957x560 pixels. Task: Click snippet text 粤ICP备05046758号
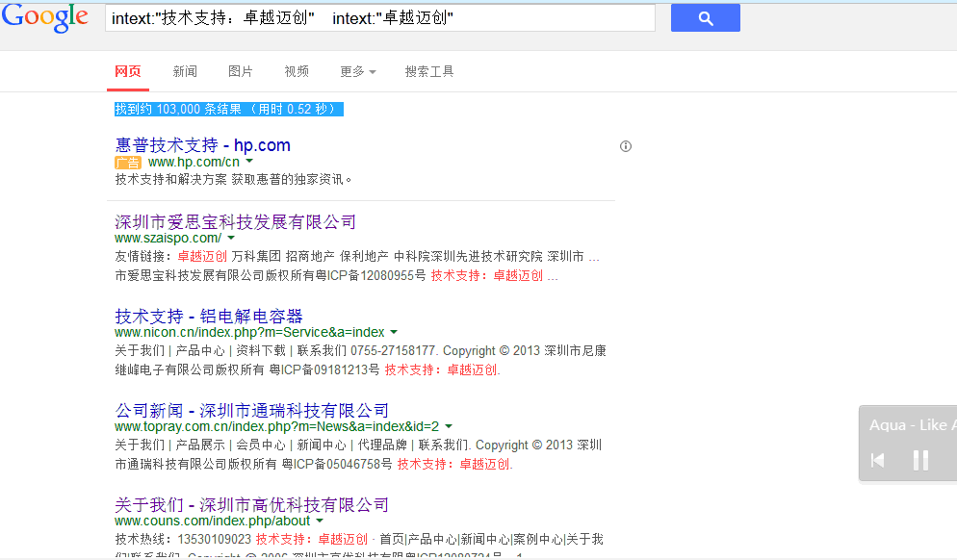click(x=336, y=464)
